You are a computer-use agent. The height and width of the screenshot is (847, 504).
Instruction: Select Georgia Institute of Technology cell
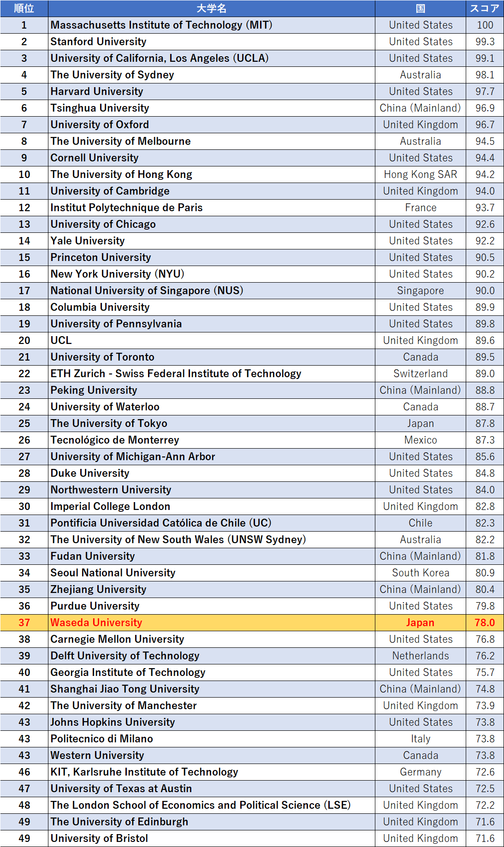212,672
